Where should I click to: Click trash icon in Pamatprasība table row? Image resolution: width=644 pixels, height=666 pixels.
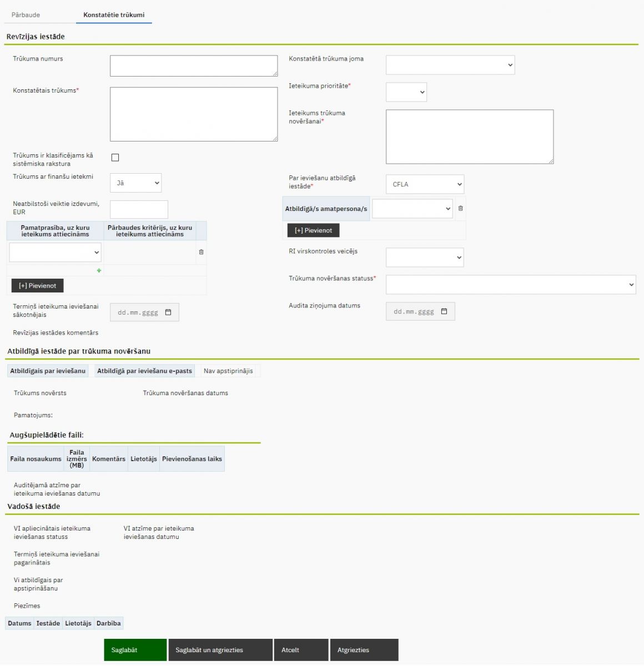pyautogui.click(x=201, y=252)
